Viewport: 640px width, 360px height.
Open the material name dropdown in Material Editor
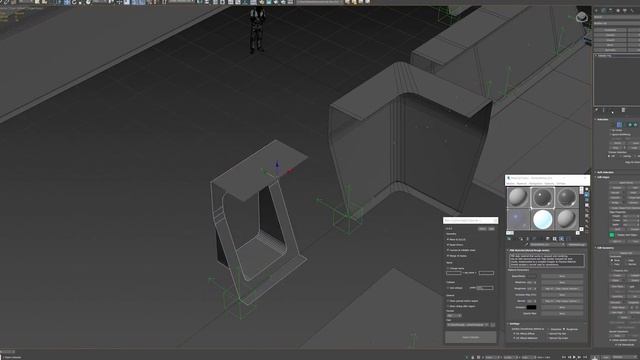tap(547, 244)
